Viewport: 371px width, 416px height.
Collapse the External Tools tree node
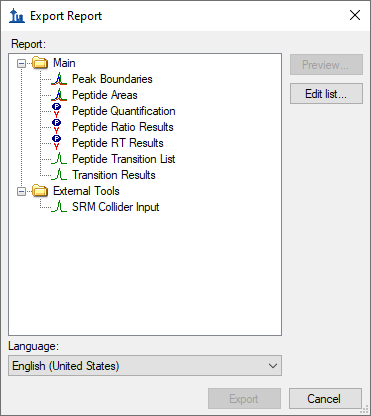click(21, 191)
